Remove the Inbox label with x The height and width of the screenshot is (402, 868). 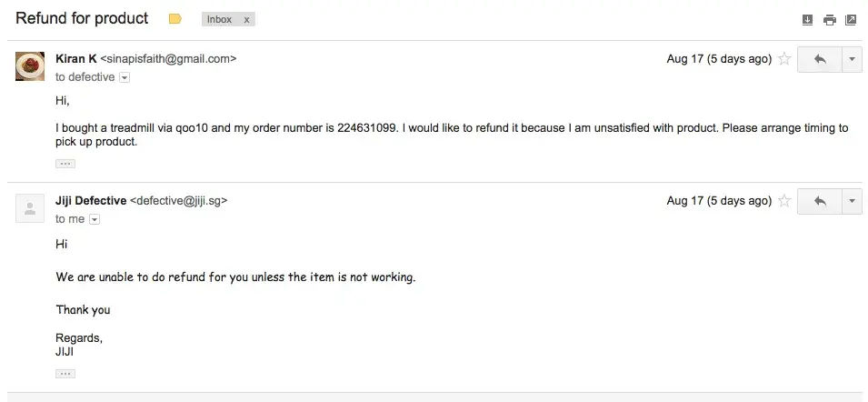[x=246, y=19]
